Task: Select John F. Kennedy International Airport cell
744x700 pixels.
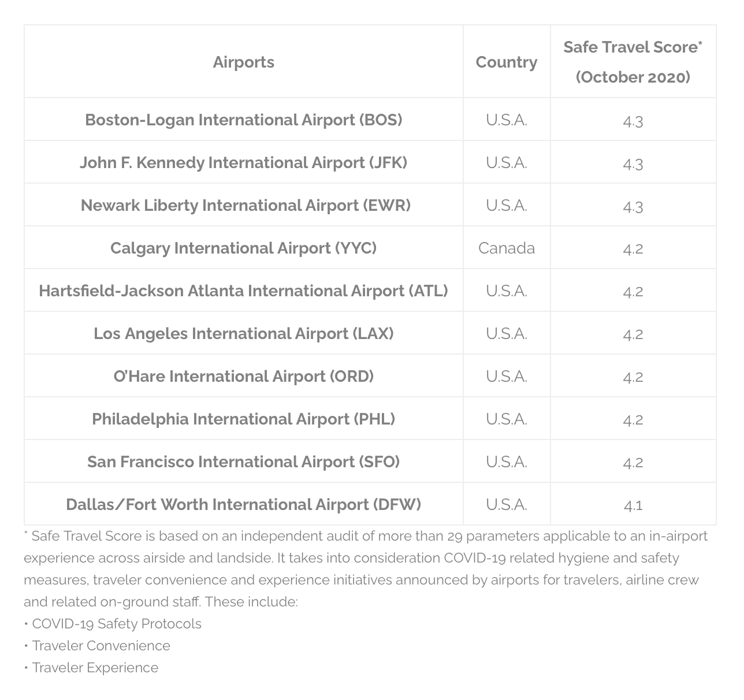Action: (243, 162)
